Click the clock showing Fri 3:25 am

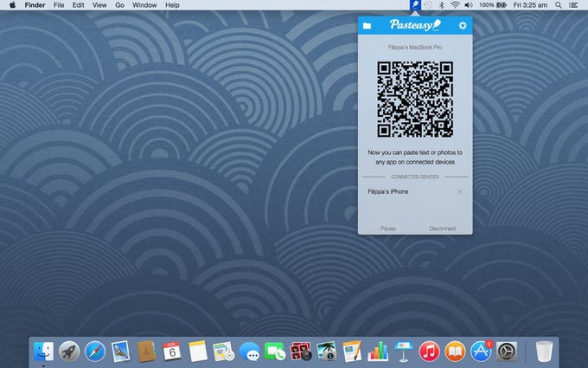[x=530, y=5]
